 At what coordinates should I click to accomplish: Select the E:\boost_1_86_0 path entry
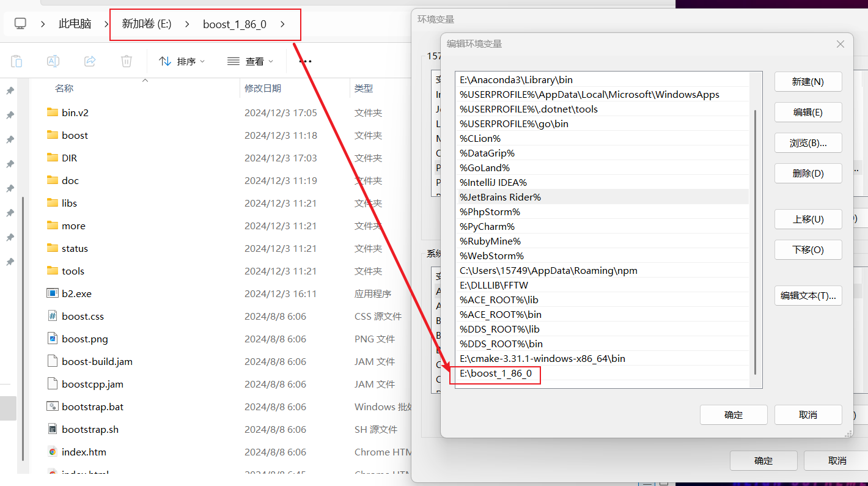[496, 374]
